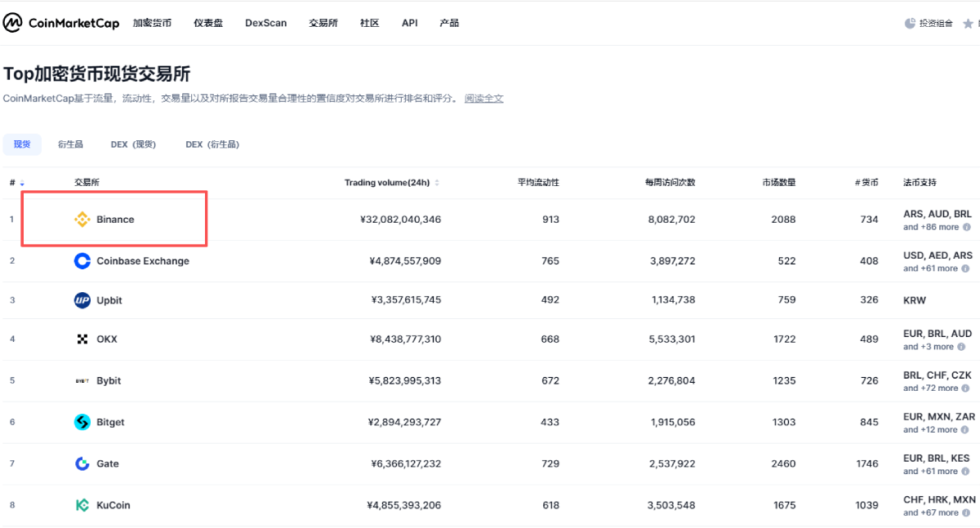Open the Bitget name link
980x528 pixels.
pyautogui.click(x=110, y=422)
